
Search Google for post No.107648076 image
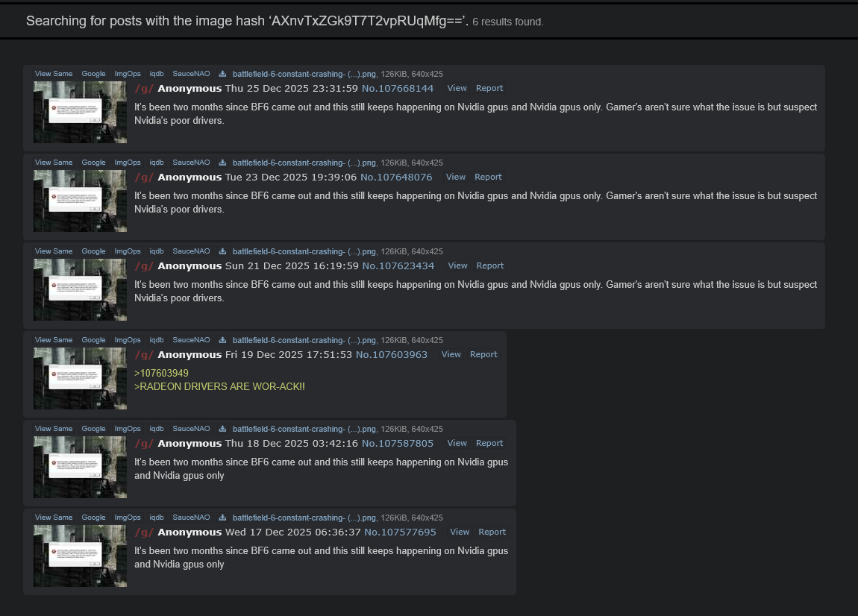point(93,163)
